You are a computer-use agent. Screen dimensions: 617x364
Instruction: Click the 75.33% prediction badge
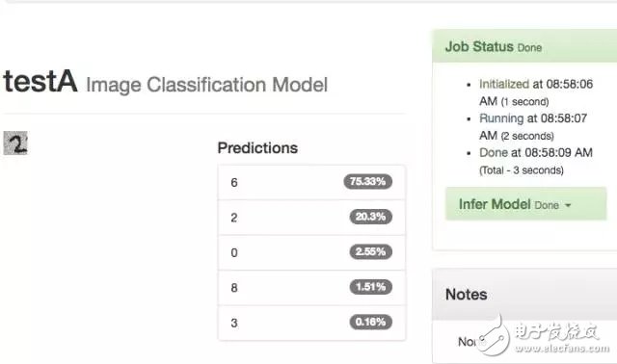tap(367, 182)
